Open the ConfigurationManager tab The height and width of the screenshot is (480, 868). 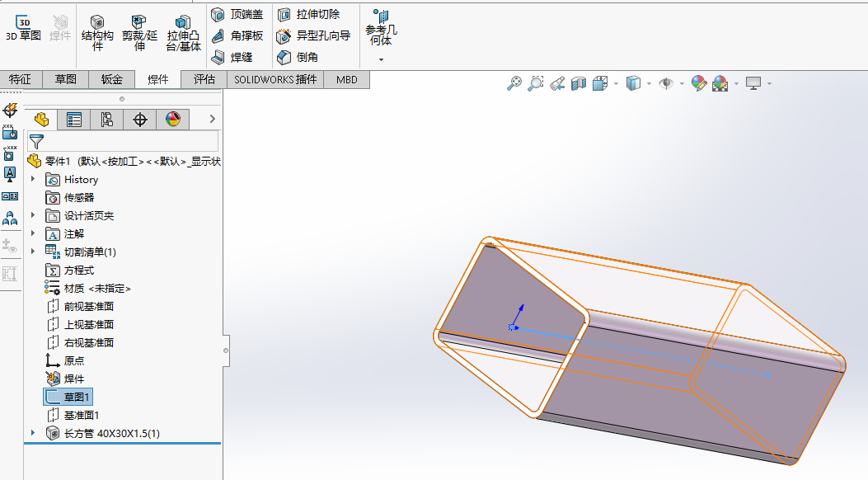[x=107, y=120]
